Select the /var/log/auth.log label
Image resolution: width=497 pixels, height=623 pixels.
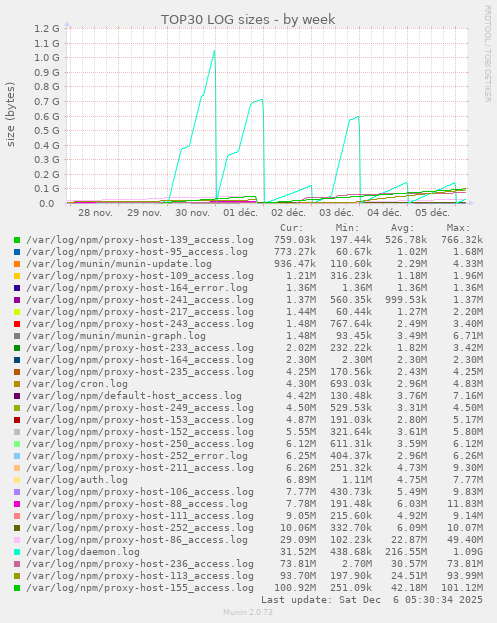[x=77, y=480]
